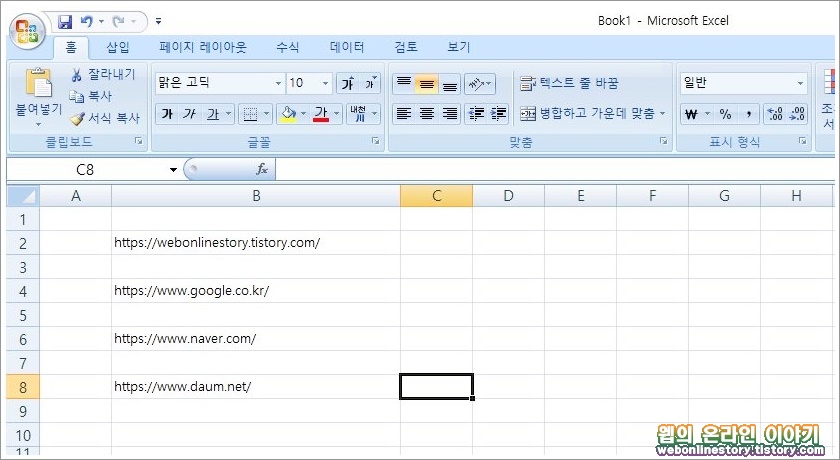Viewport: 840px width, 460px height.
Task: Open Undo history dropdown arrow
Action: (x=101, y=22)
